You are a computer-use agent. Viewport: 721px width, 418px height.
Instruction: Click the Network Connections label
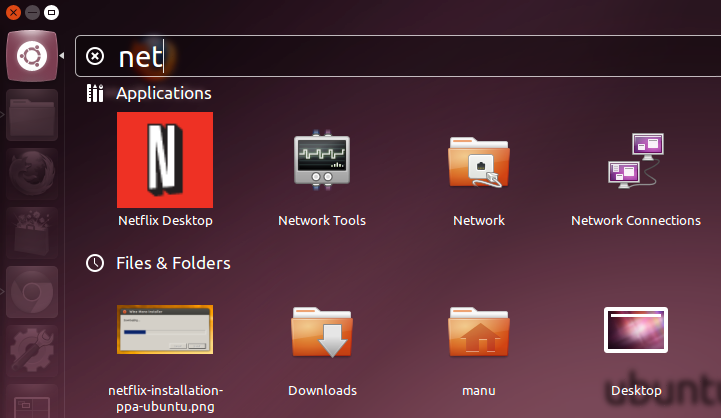coord(636,221)
